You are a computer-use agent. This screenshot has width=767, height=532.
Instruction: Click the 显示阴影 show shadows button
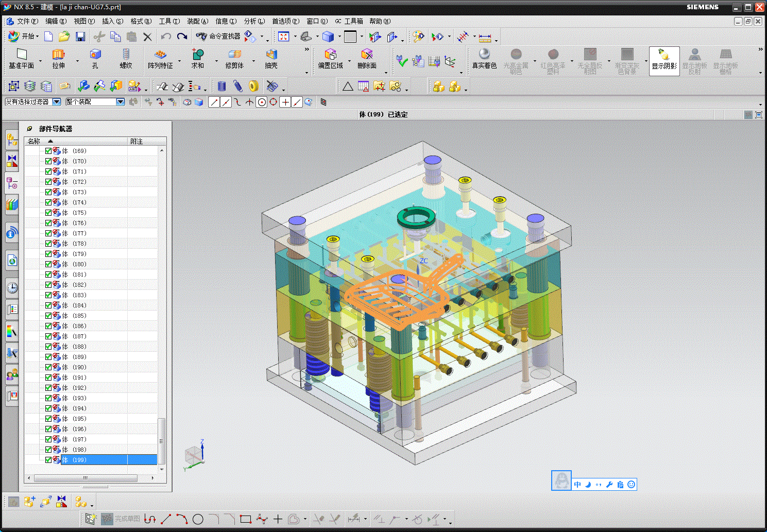click(x=664, y=61)
